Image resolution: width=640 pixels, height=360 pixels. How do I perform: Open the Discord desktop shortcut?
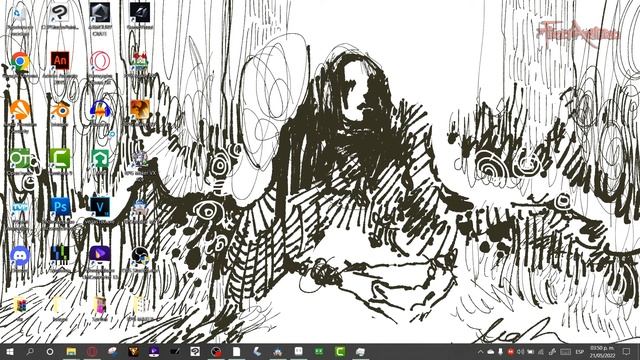click(x=20, y=256)
